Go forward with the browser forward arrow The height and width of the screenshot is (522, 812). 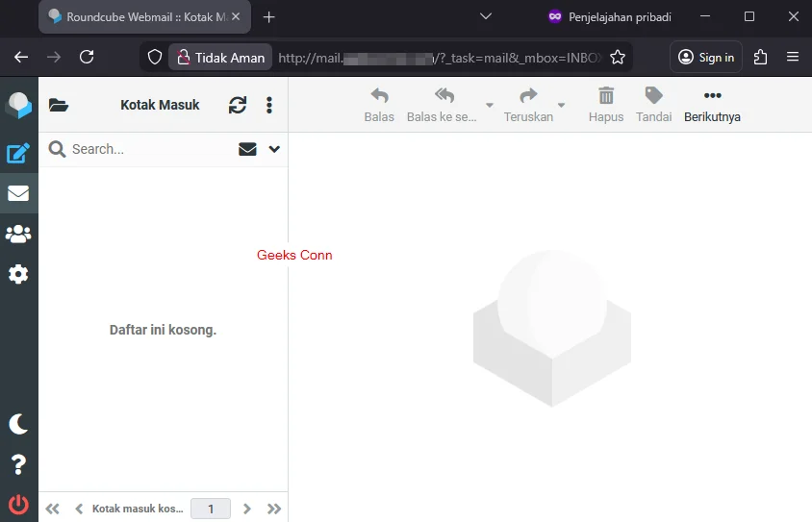click(54, 57)
